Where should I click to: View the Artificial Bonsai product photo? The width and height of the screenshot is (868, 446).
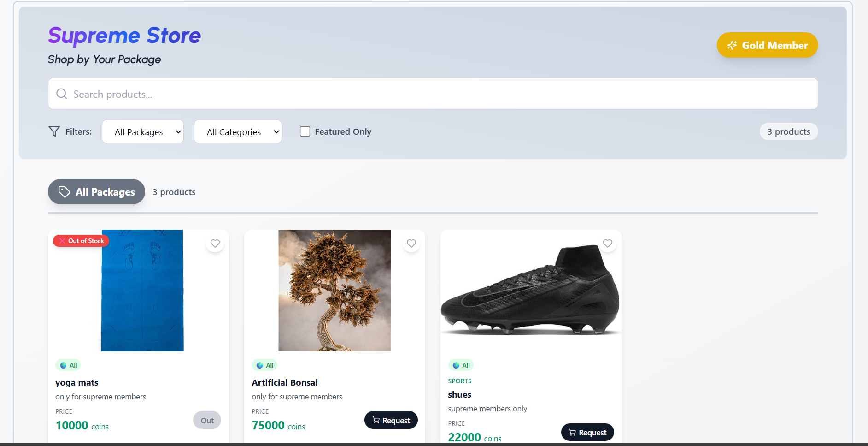[x=334, y=291]
